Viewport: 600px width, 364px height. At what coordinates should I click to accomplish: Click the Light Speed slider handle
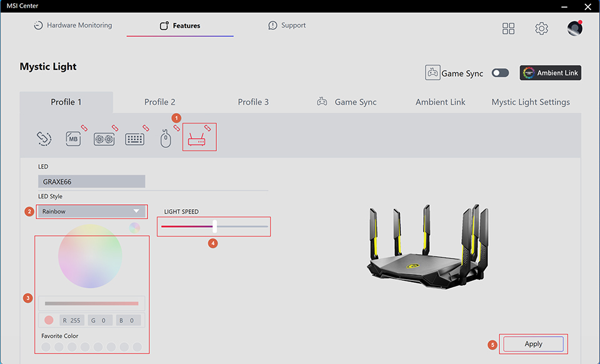214,227
